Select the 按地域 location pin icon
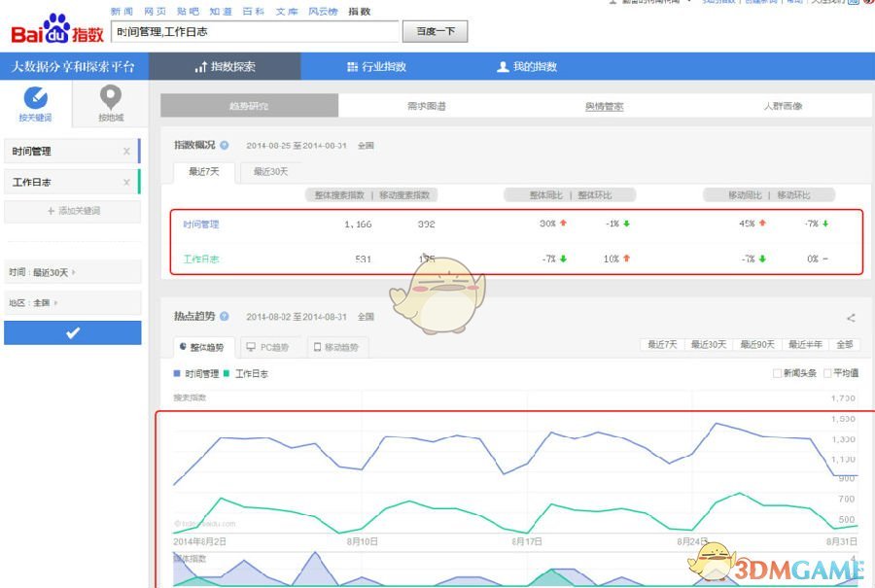 [x=111, y=99]
